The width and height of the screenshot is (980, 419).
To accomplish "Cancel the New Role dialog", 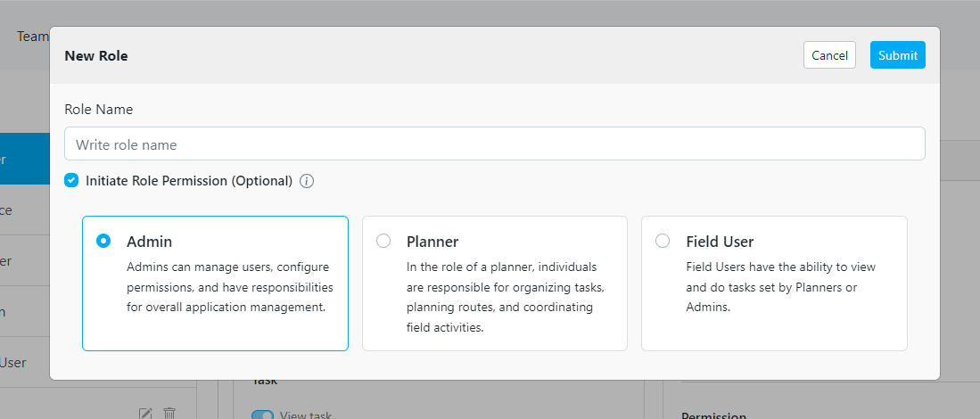I will pos(829,55).
